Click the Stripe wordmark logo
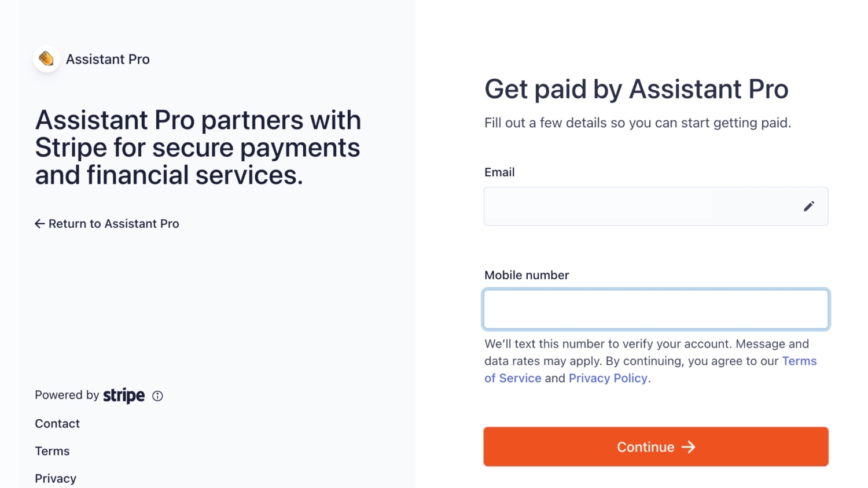This screenshot has width=868, height=488. (x=124, y=395)
